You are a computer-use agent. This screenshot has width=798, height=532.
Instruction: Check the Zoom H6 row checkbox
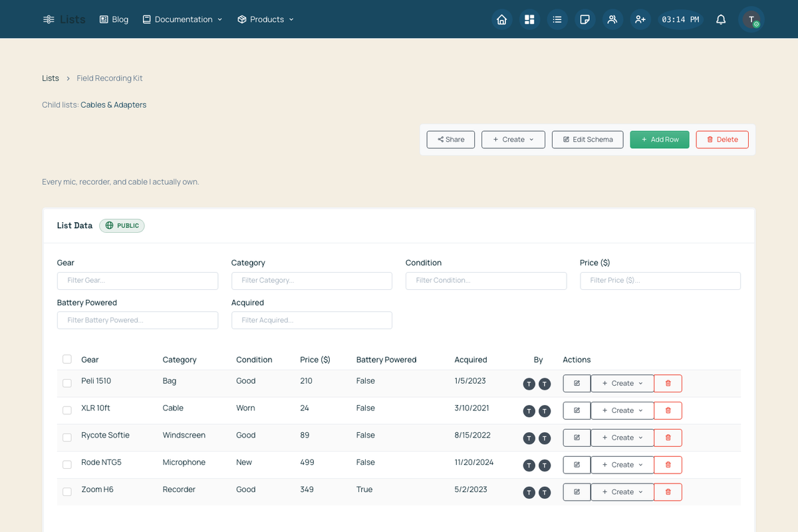pos(67,492)
